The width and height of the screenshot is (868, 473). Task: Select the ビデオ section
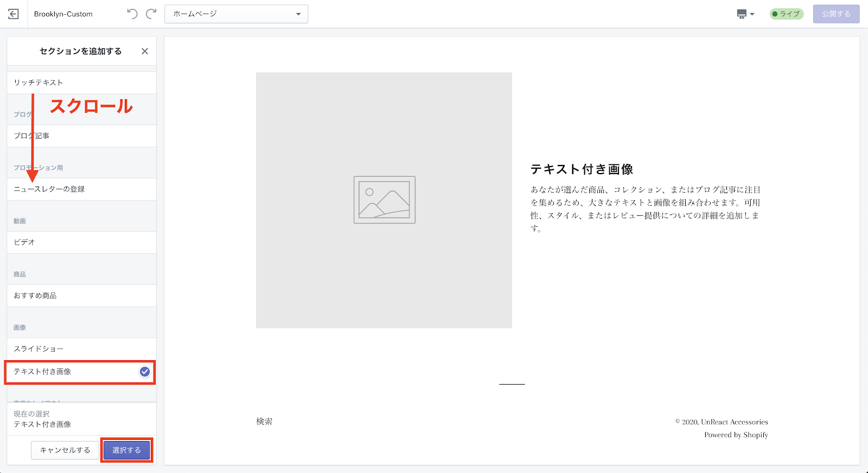coord(81,242)
